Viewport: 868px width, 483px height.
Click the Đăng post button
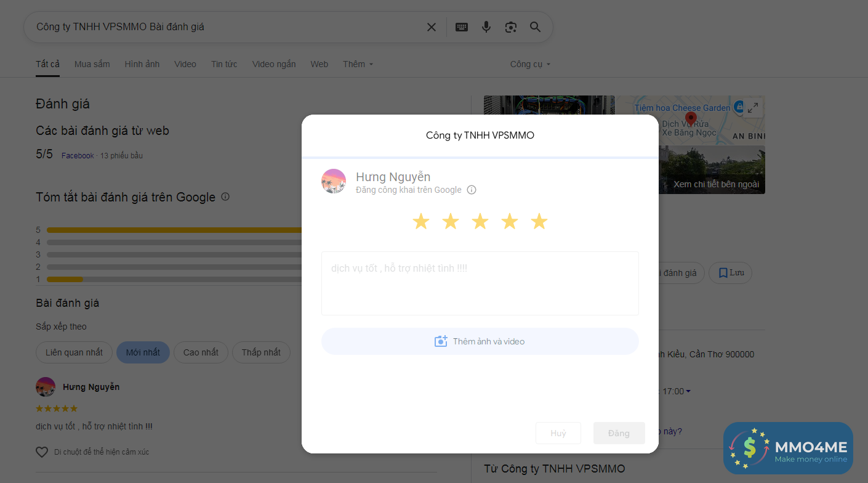click(619, 433)
